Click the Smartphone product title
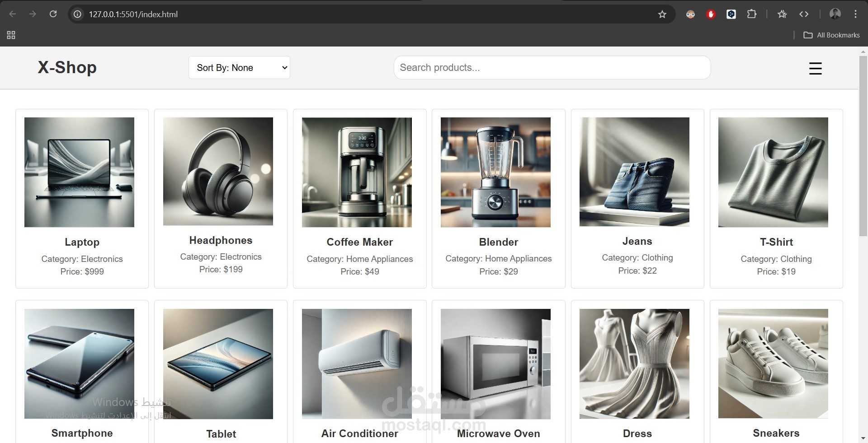Viewport: 868px width, 443px height. pyautogui.click(x=82, y=433)
